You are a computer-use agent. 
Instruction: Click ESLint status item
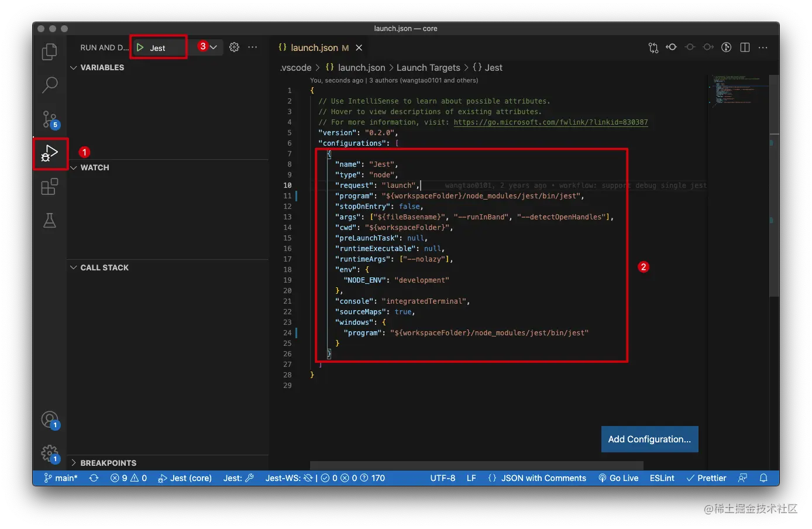click(x=662, y=478)
